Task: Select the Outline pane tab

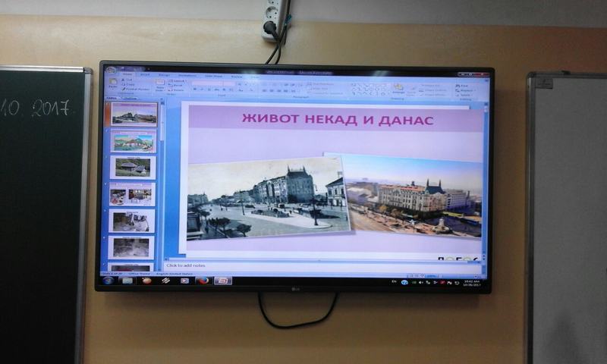Action: tap(130, 99)
